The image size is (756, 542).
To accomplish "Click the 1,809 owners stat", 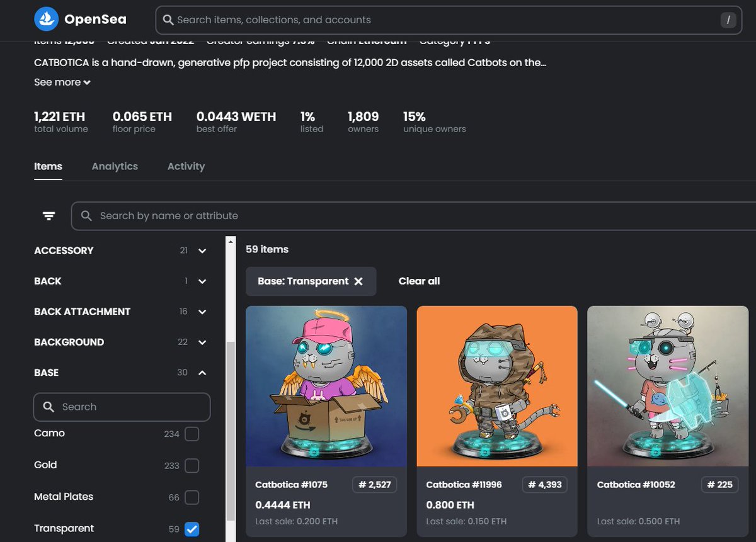I will [x=364, y=122].
